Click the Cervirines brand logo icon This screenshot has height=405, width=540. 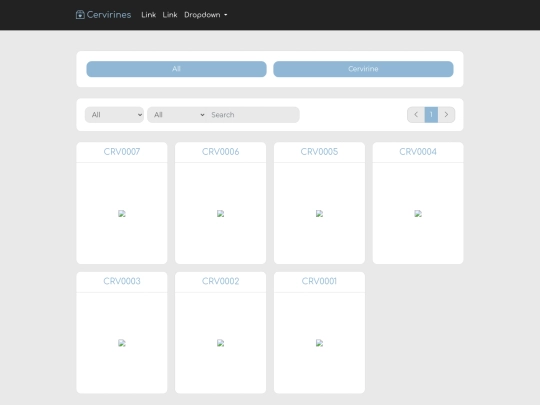(80, 15)
